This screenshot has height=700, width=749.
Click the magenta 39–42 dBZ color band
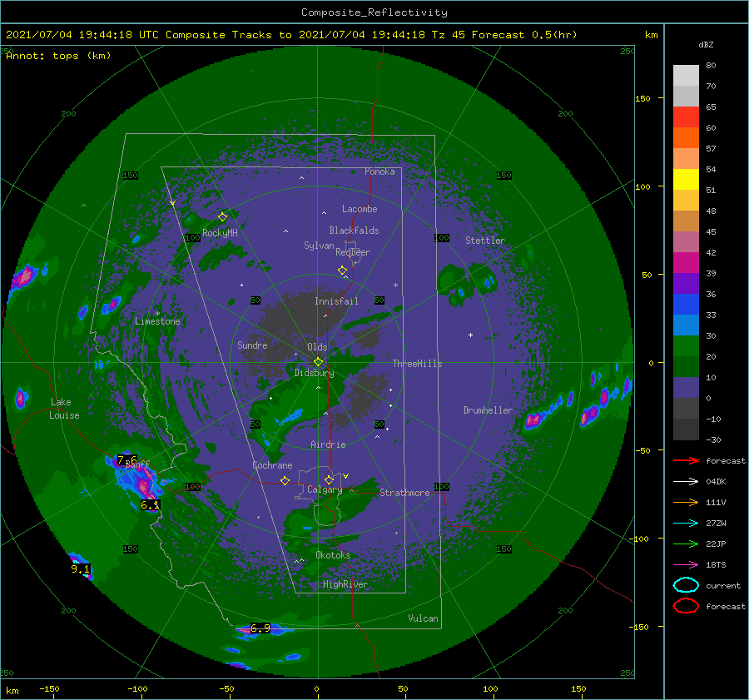pos(686,262)
